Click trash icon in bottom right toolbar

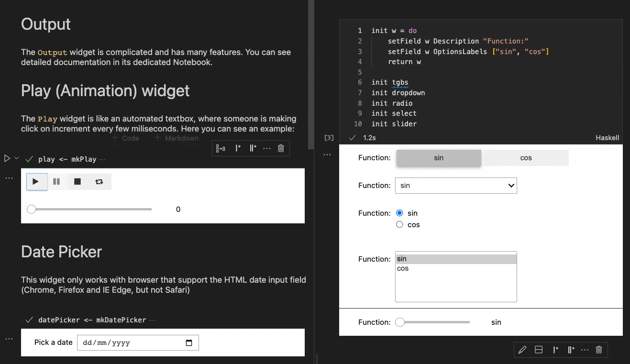point(598,350)
